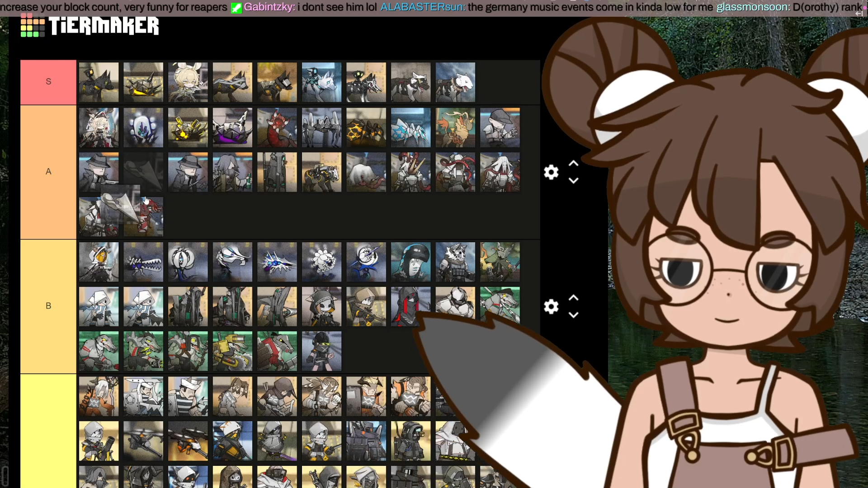The image size is (868, 488).
Task: Select the ice crystal spider in A tier
Action: coord(410,127)
